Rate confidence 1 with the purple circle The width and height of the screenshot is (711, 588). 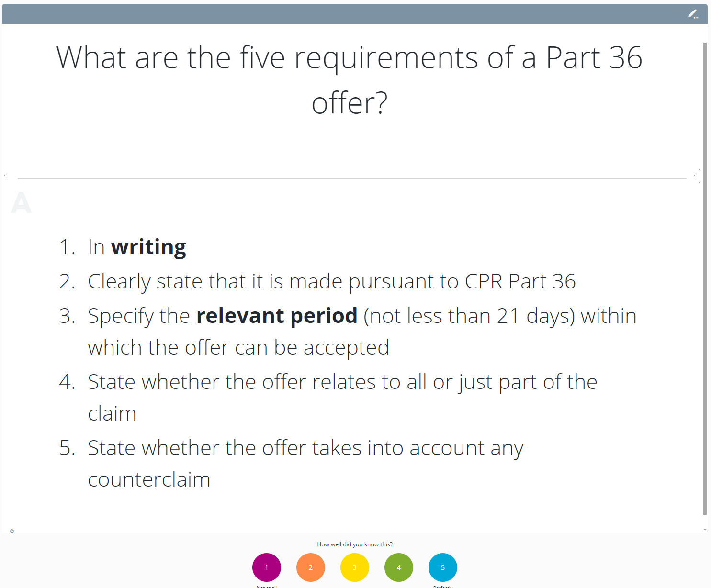pos(267,567)
